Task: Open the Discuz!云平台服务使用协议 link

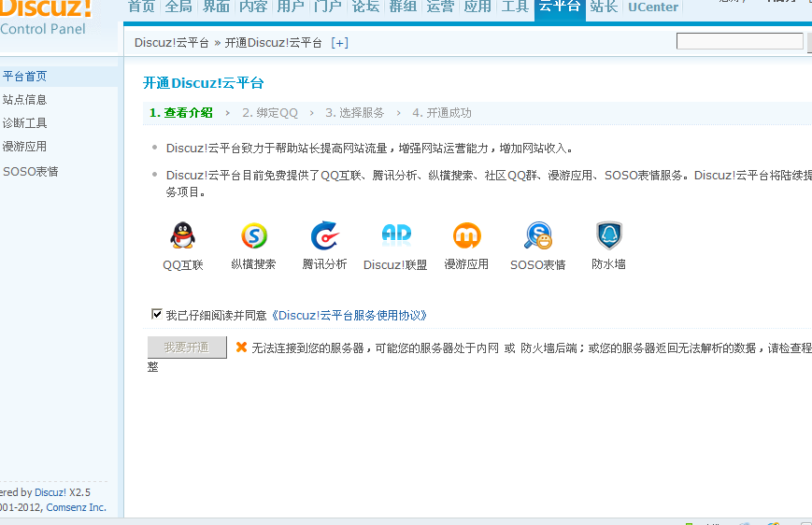Action: tap(348, 316)
